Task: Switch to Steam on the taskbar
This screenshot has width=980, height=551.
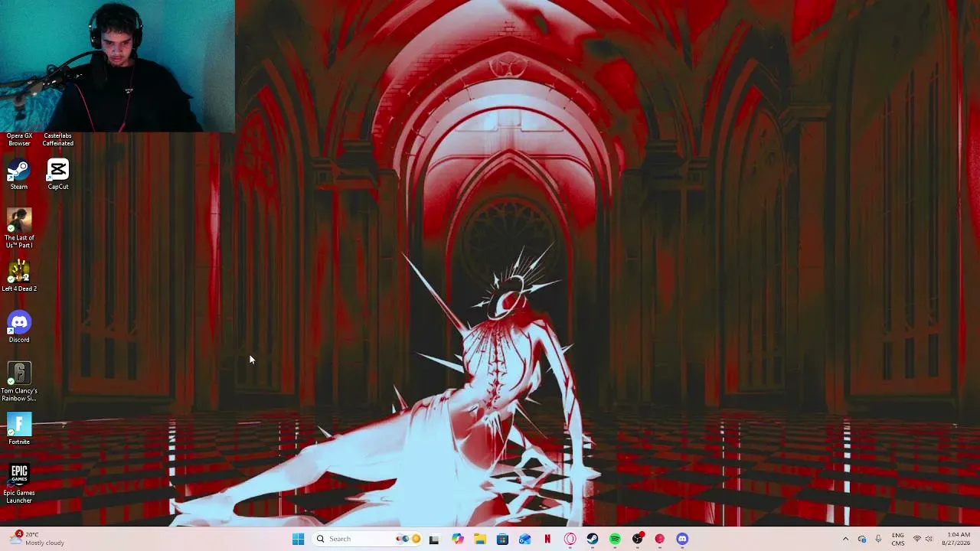Action: point(593,539)
